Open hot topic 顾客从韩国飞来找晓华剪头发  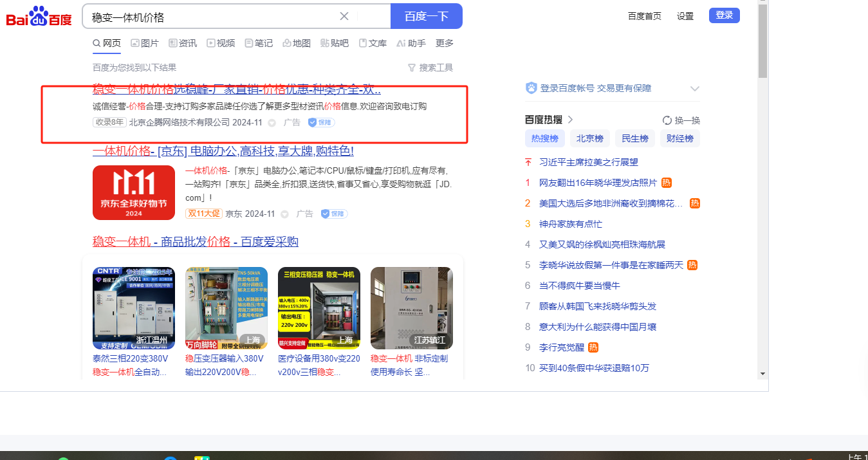click(x=598, y=306)
